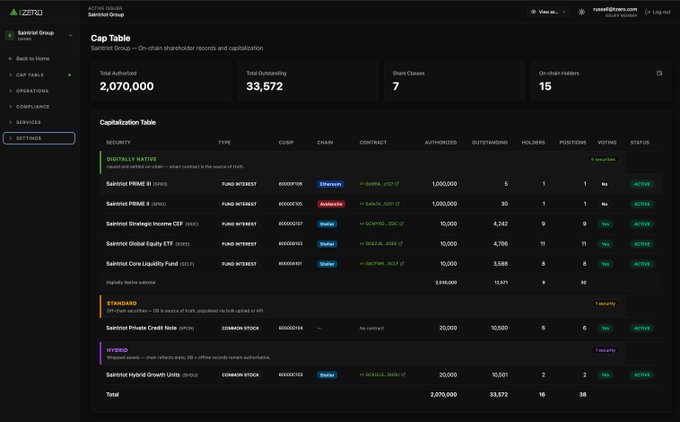Viewport: 680px width, 422px height.
Task: Click the Stellar badge on Strategic Income CEF row
Action: pyautogui.click(x=327, y=224)
